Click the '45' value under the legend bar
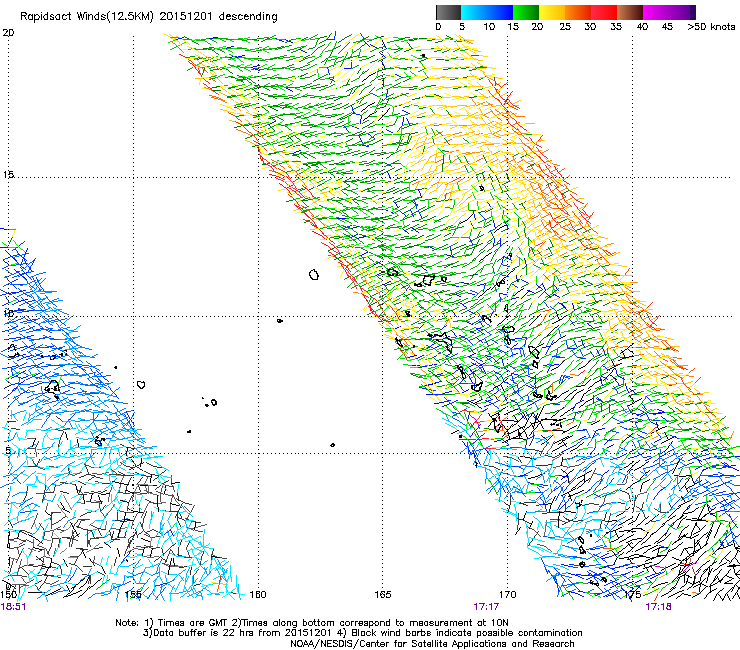740x650 pixels. 667,27
